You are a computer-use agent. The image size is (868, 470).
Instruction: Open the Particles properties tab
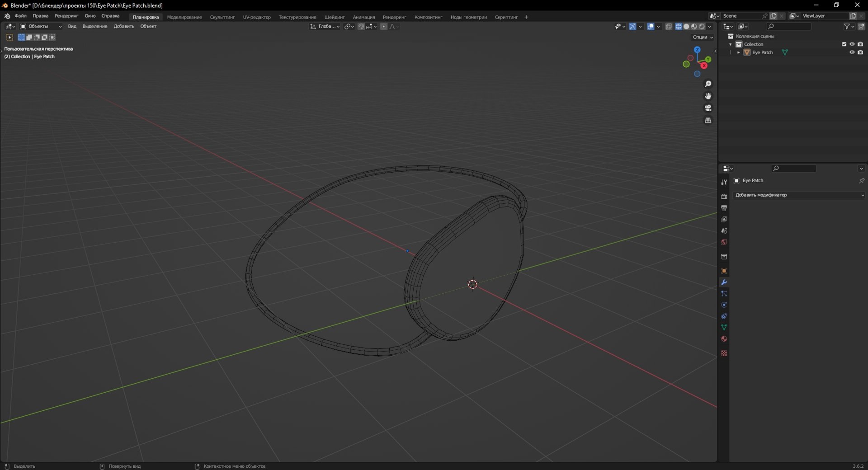click(724, 294)
